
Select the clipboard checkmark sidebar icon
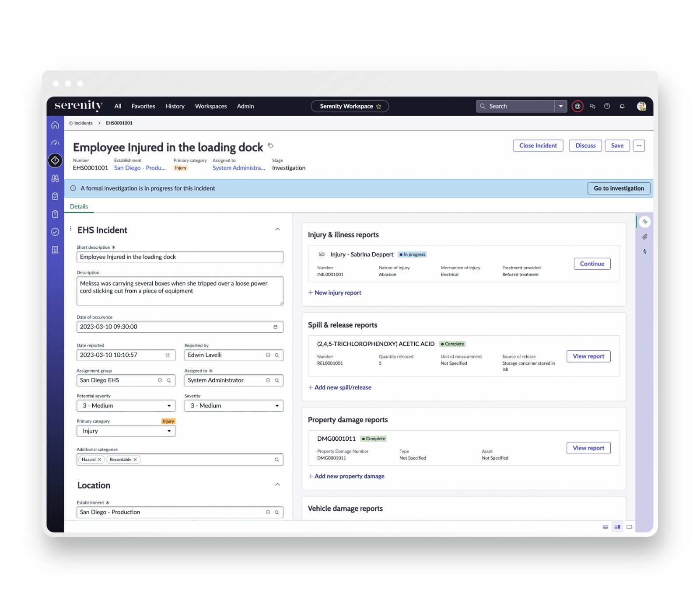(55, 196)
